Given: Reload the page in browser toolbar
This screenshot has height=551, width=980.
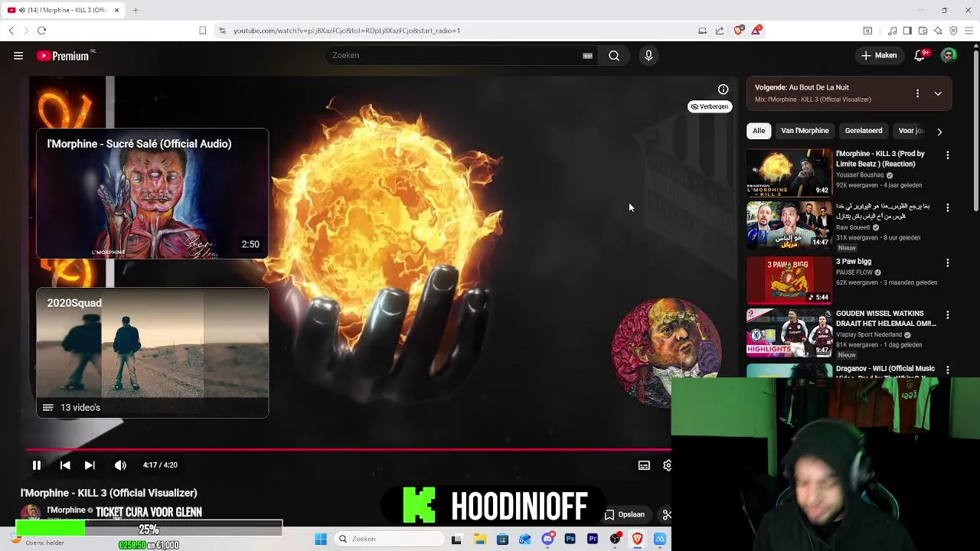Looking at the screenshot, I should (41, 31).
